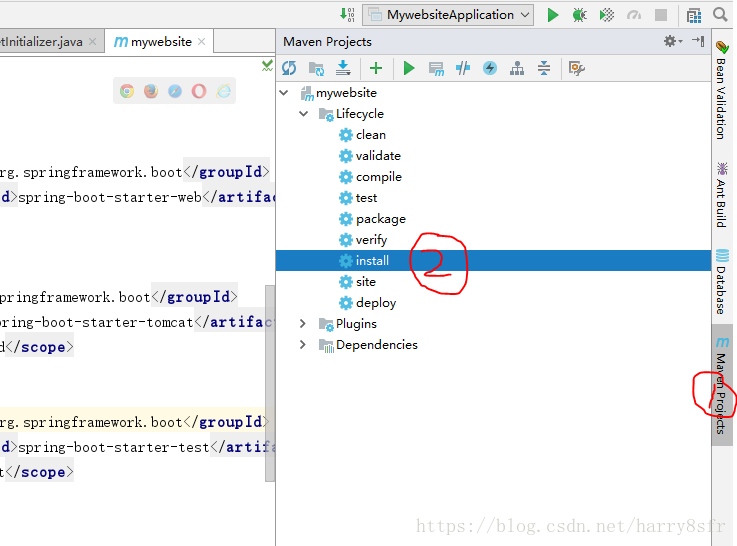Image resolution: width=737 pixels, height=546 pixels.
Task: Toggle skip tests mode lightning icon
Action: tap(490, 69)
